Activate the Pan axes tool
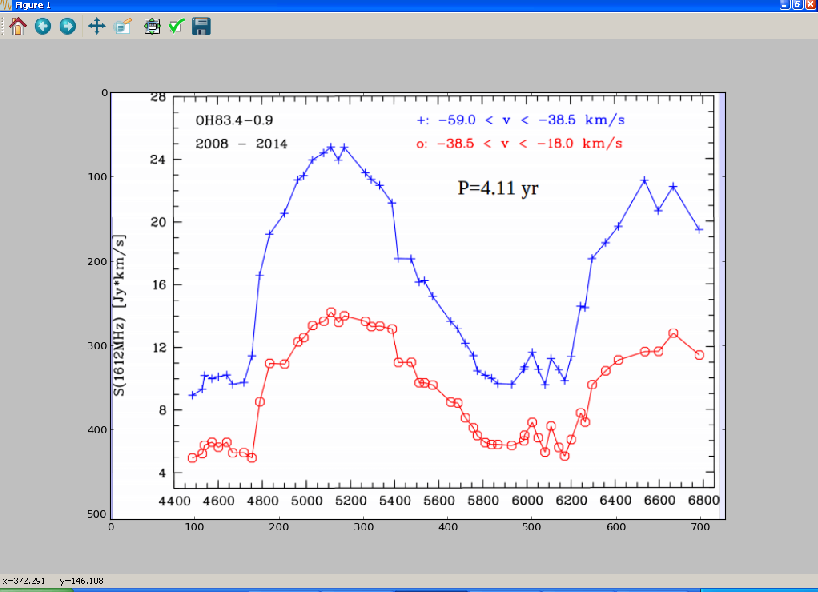This screenshot has width=818, height=592. pyautogui.click(x=97, y=26)
